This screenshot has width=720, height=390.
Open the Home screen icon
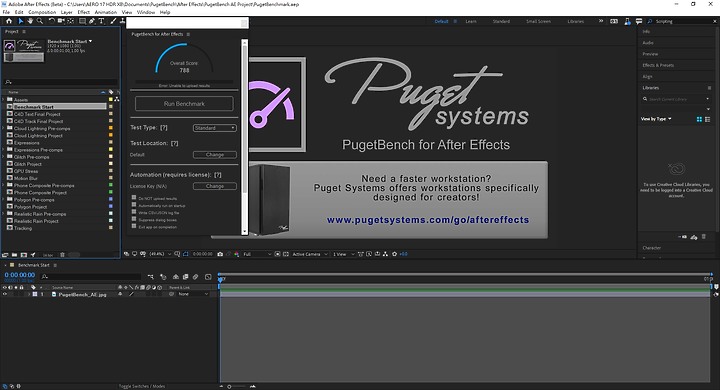pyautogui.click(x=9, y=21)
